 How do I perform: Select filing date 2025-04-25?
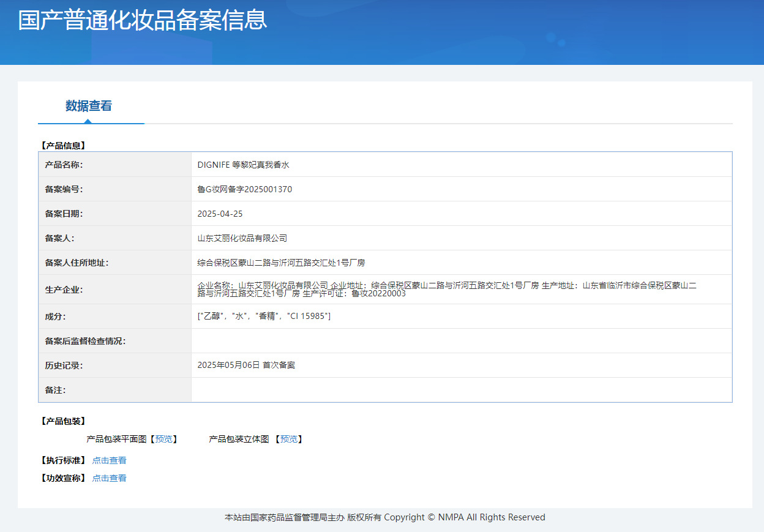(x=220, y=214)
